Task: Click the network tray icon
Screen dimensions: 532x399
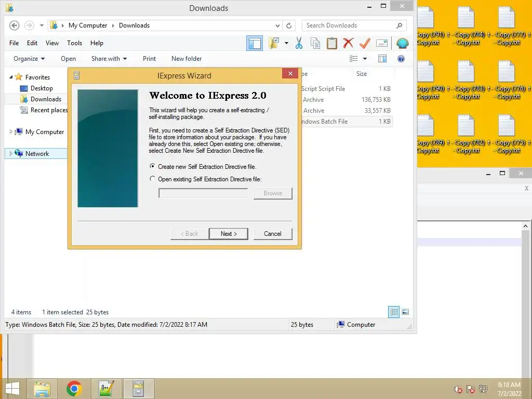Action: pyautogui.click(x=483, y=389)
